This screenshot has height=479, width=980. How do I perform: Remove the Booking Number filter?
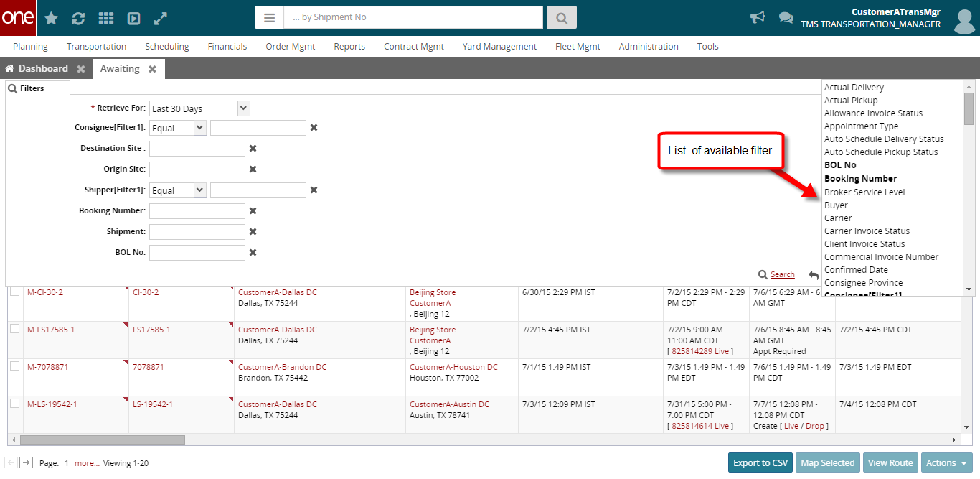(253, 211)
